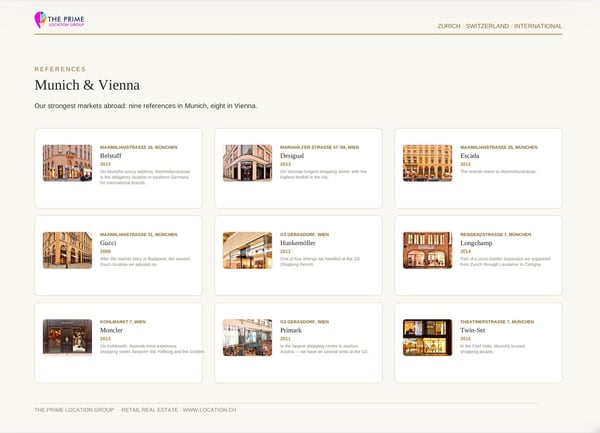Click the Munich & Vienna heading
Viewport: 600px width, 433px height.
click(87, 85)
